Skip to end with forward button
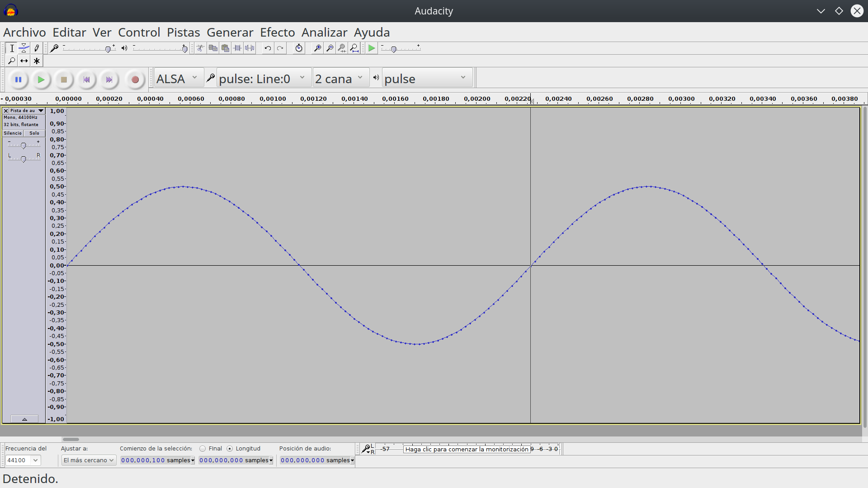This screenshot has width=868, height=488. (109, 80)
